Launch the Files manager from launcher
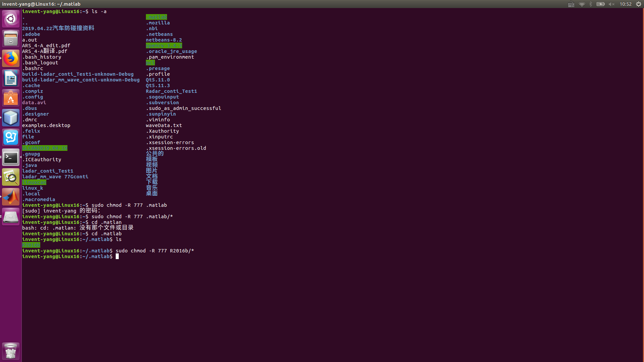 [11, 39]
